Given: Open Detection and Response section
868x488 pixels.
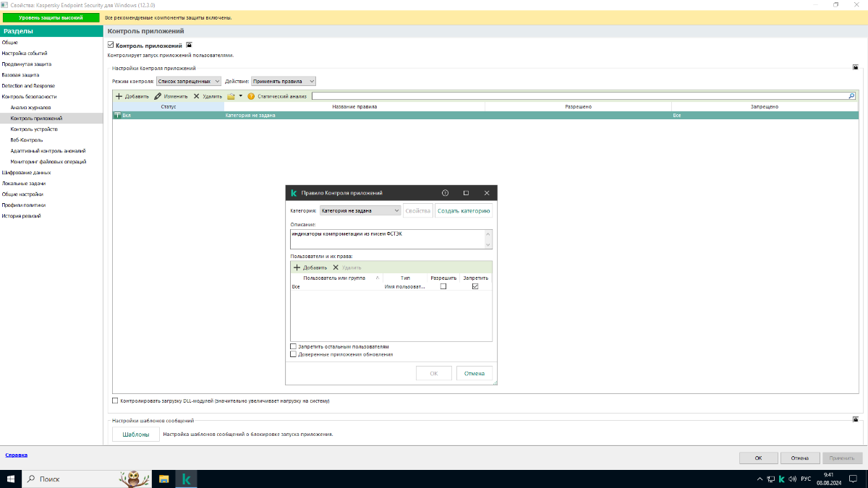Looking at the screenshot, I should (28, 85).
